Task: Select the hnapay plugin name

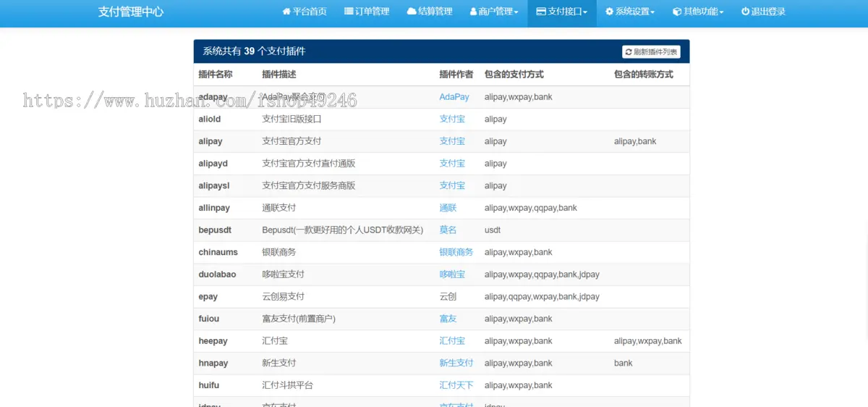Action: click(x=213, y=363)
